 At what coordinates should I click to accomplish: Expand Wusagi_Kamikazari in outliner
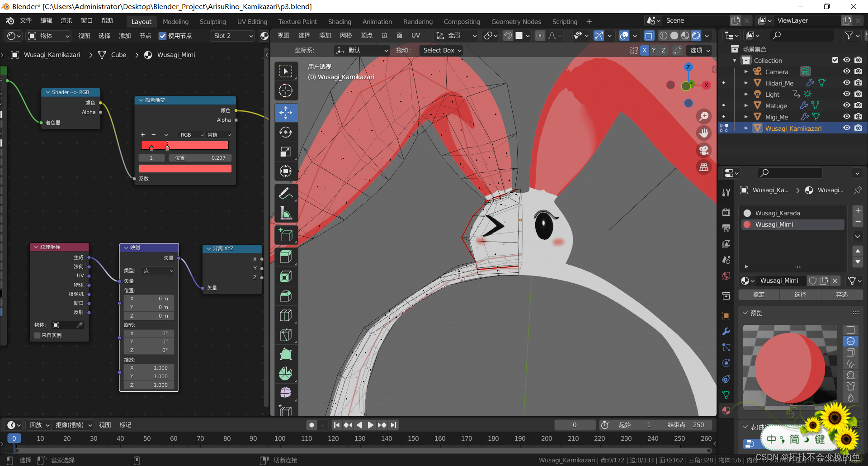[746, 128]
